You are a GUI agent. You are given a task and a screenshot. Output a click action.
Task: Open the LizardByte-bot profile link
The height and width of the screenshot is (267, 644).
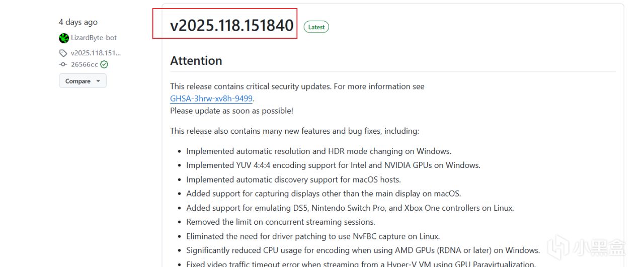pyautogui.click(x=94, y=38)
